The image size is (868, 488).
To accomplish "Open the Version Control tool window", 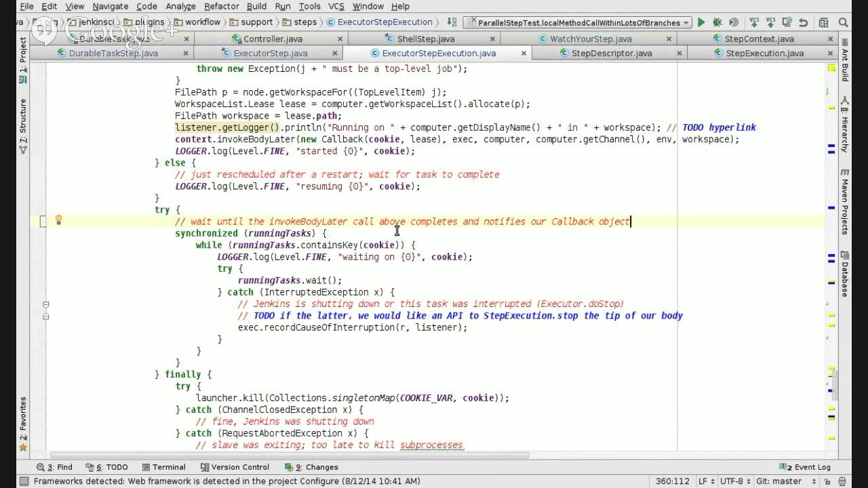I will pos(235,467).
